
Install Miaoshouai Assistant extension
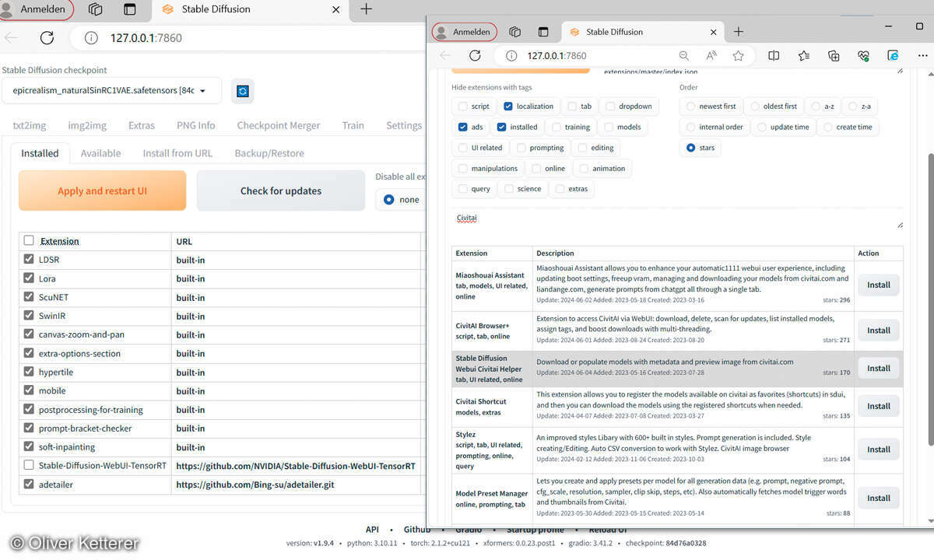(x=879, y=285)
